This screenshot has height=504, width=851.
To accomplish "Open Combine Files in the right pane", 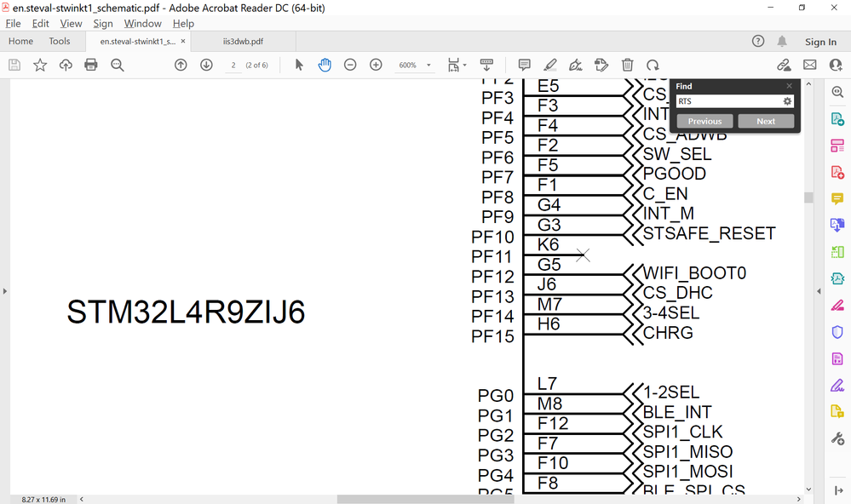I will point(837,225).
